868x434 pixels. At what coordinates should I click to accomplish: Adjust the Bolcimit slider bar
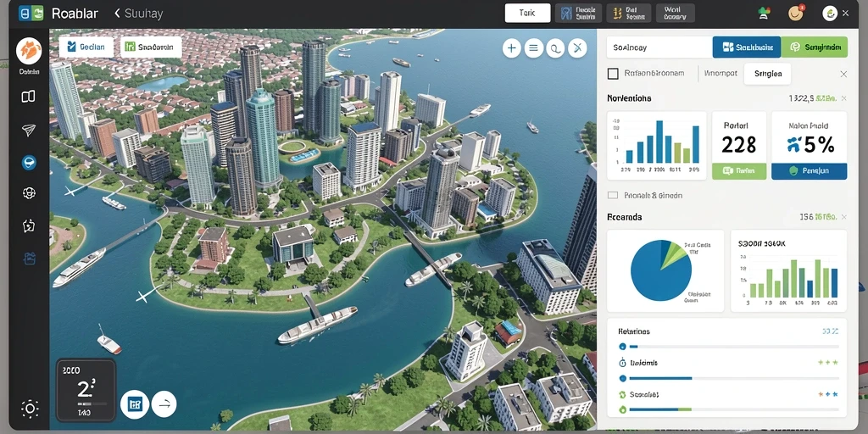click(x=730, y=379)
